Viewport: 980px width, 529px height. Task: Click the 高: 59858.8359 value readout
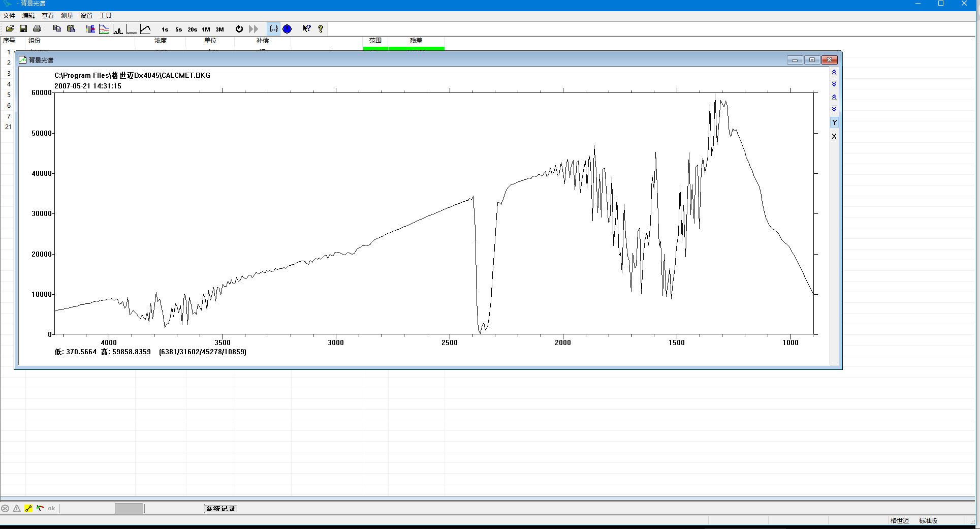(x=125, y=352)
